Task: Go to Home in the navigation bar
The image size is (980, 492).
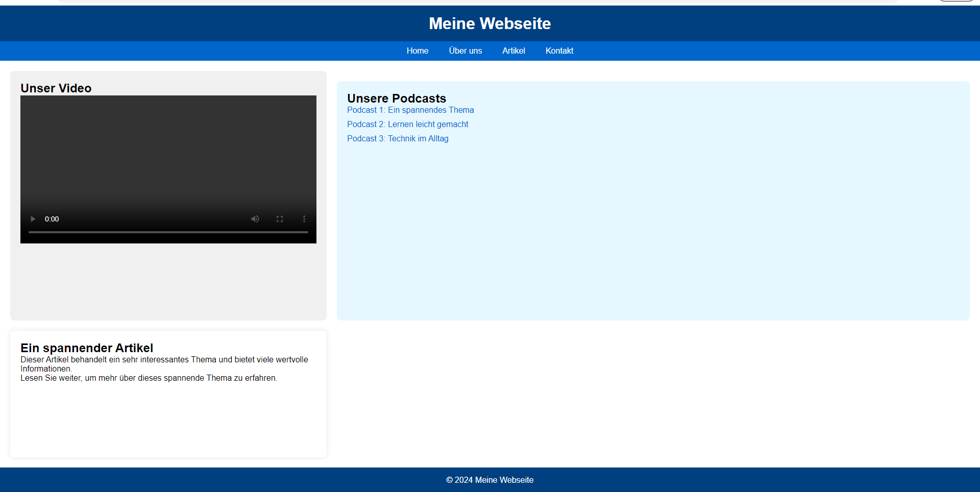Action: [x=417, y=51]
